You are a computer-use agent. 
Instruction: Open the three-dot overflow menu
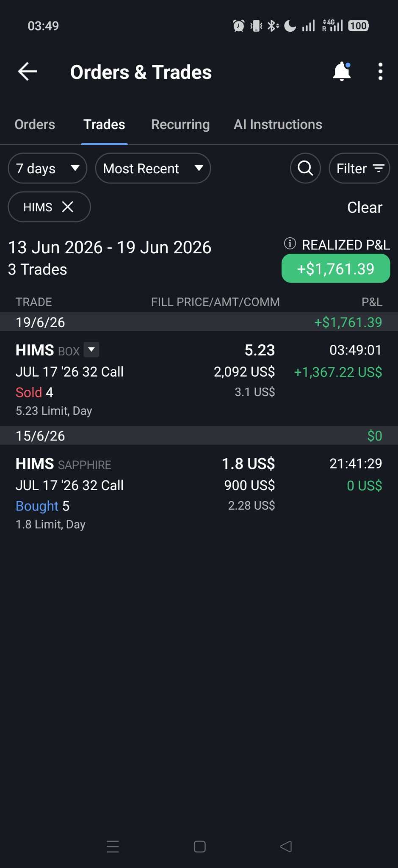pyautogui.click(x=380, y=72)
